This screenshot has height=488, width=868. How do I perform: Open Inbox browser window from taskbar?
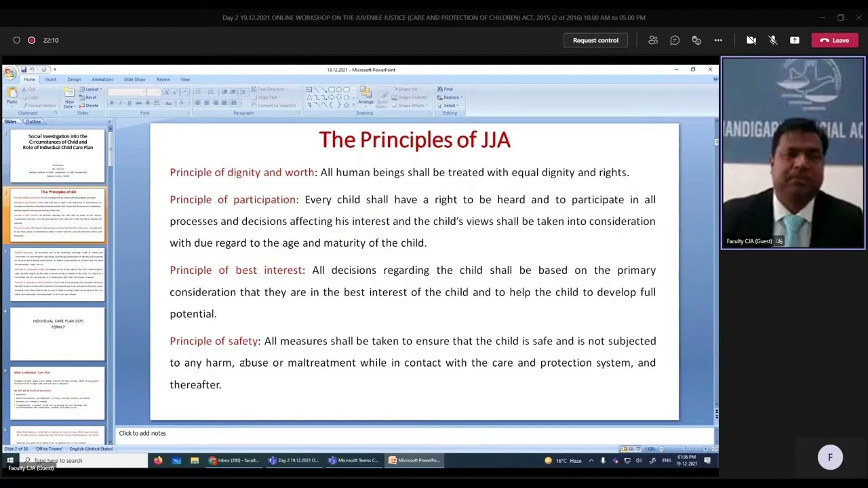(x=233, y=460)
